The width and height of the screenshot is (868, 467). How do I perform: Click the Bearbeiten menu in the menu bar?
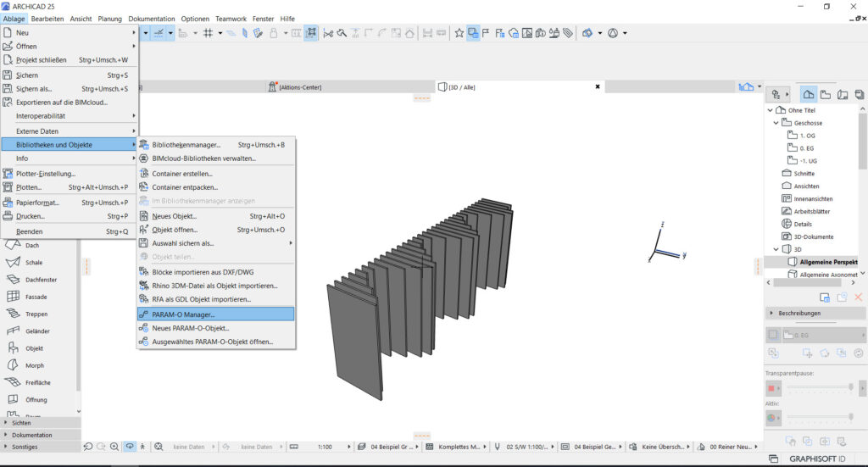point(47,19)
